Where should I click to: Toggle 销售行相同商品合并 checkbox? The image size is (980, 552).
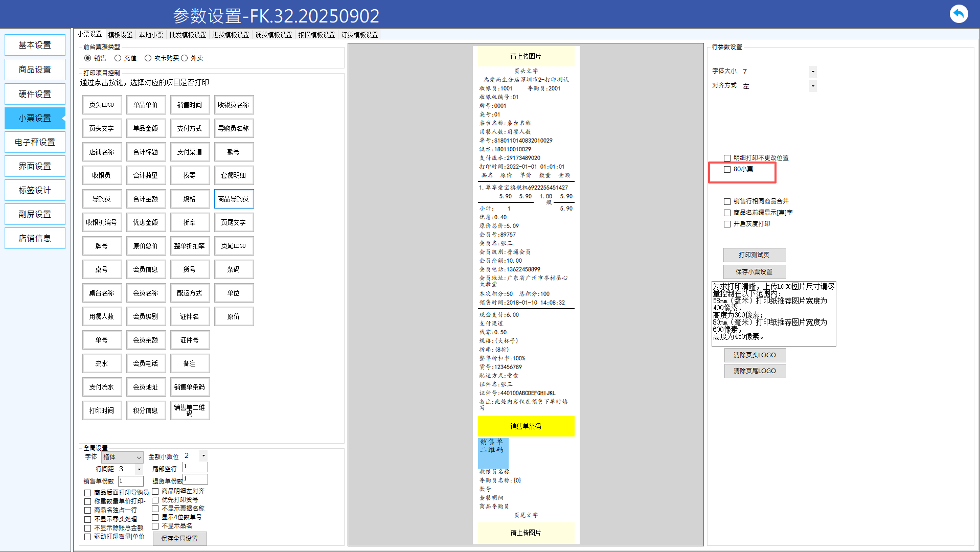pos(727,201)
